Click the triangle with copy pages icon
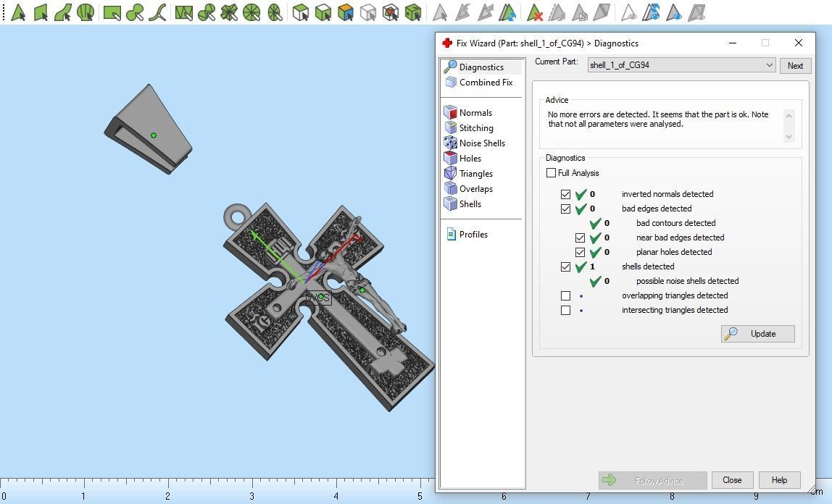 (580, 12)
